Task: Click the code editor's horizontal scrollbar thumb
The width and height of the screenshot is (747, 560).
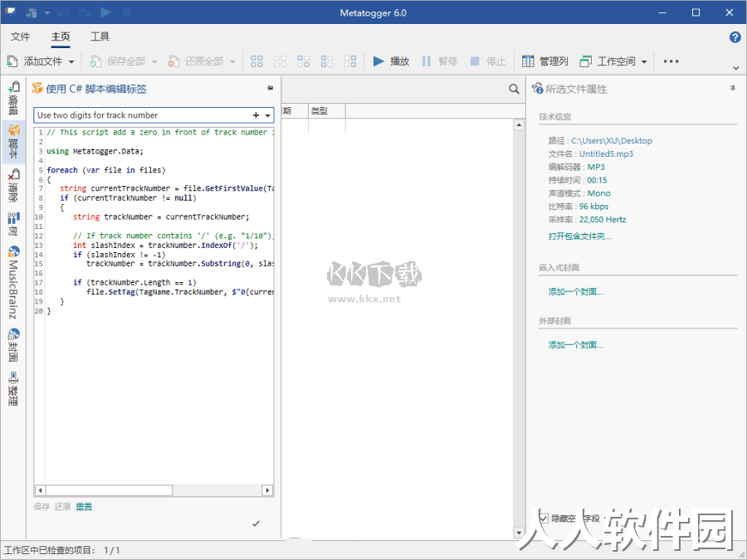Action: coord(109,490)
